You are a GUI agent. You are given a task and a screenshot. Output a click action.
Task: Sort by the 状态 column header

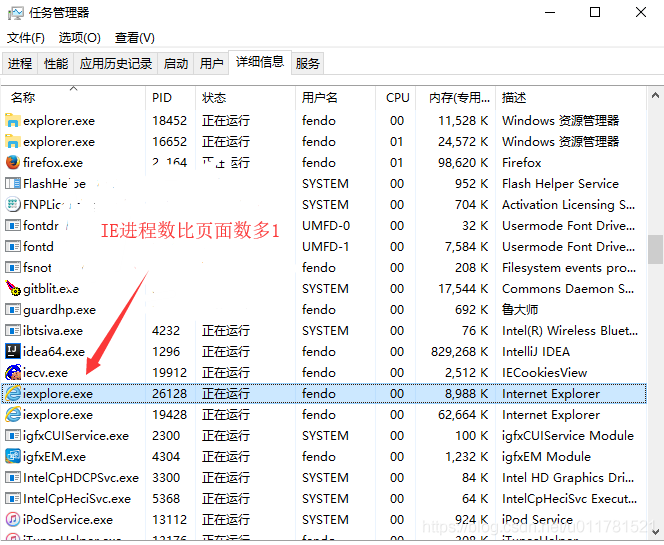[246, 98]
